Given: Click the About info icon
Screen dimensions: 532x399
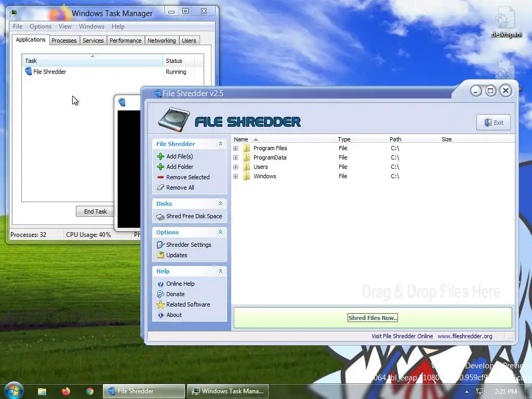Looking at the screenshot, I should point(161,315).
